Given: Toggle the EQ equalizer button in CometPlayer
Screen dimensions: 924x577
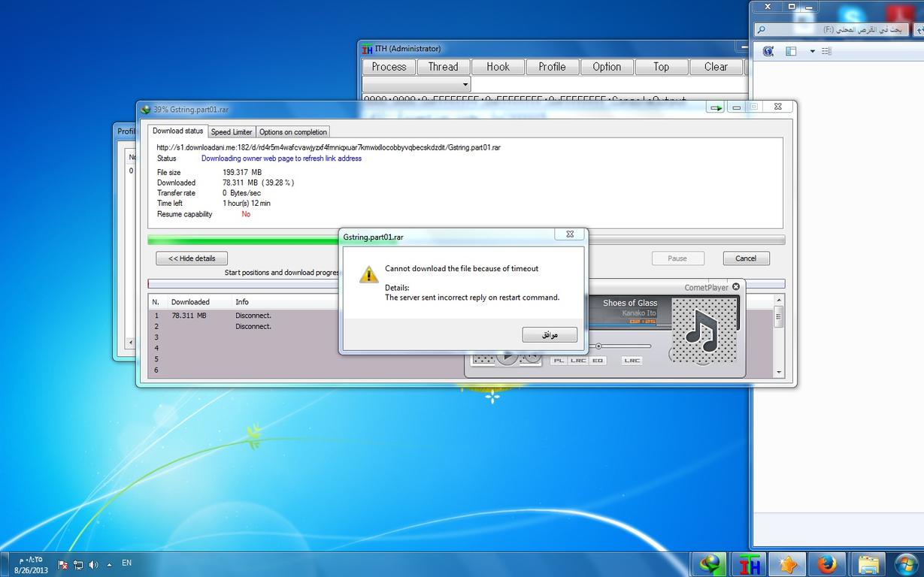Looking at the screenshot, I should (597, 361).
